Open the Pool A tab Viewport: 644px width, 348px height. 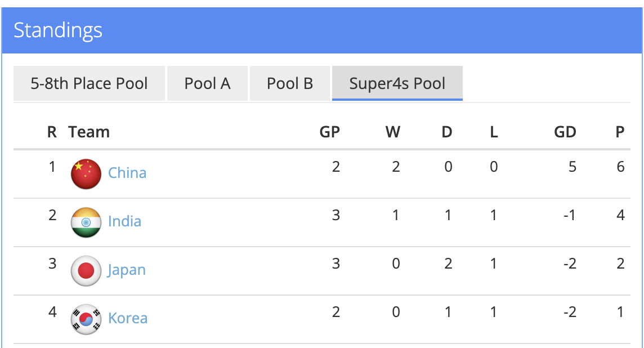[x=207, y=84]
